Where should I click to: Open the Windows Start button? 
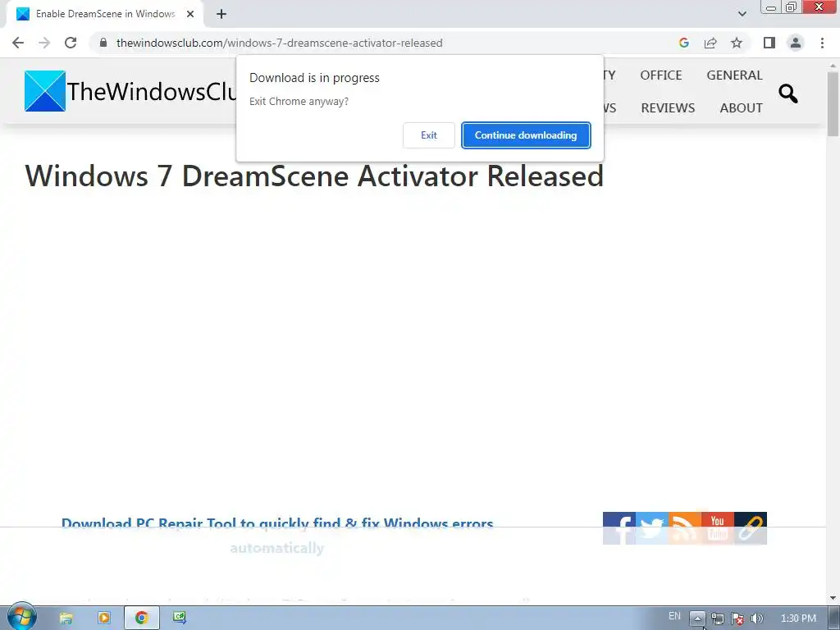[x=21, y=617]
